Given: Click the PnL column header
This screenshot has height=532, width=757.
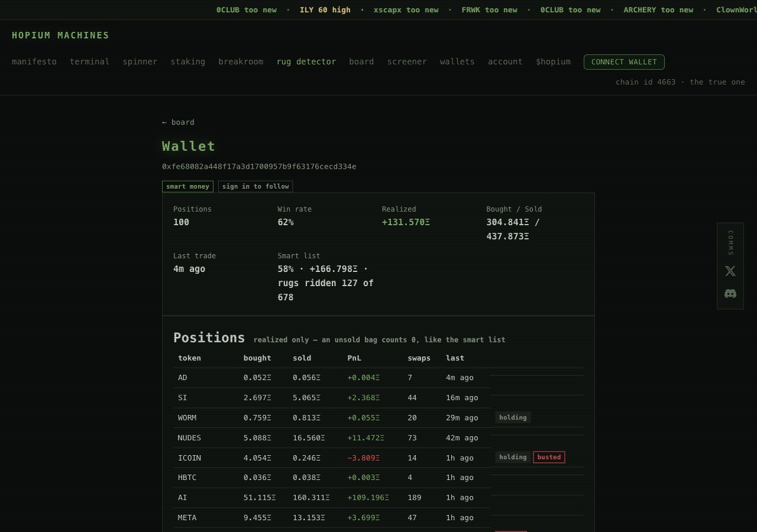Looking at the screenshot, I should coord(354,358).
